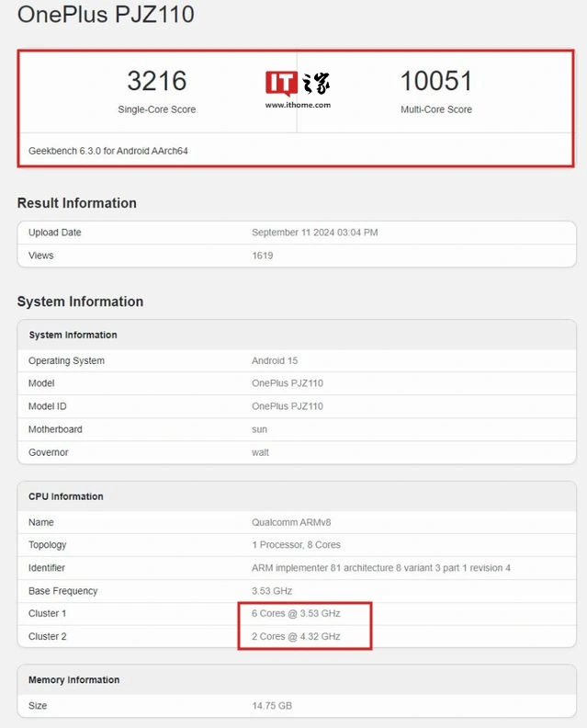The width and height of the screenshot is (587, 728).
Task: Click the Views count 1619
Action: 264,256
